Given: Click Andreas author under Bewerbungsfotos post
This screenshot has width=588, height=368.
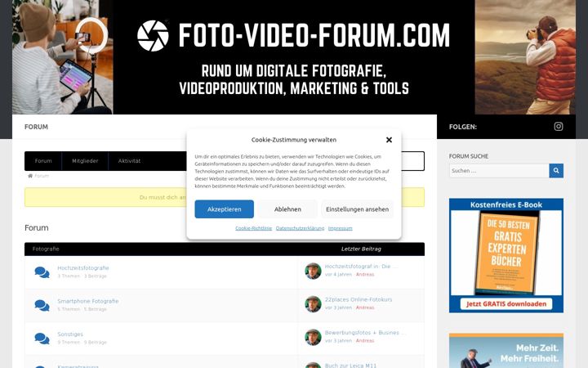Looking at the screenshot, I should (x=365, y=340).
